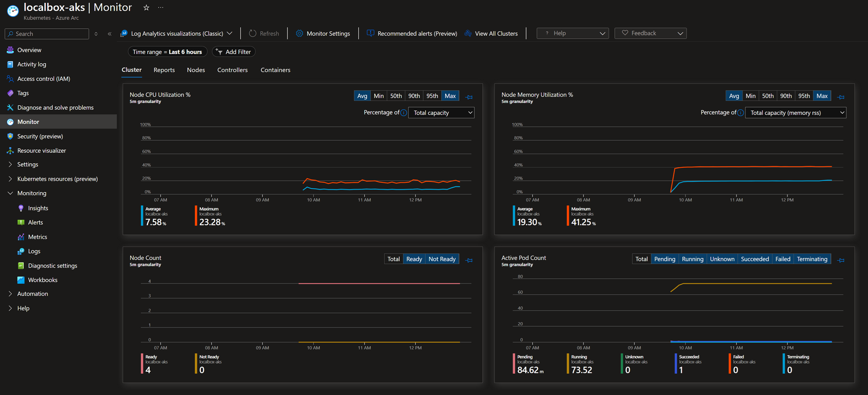Toggle Avg on Node CPU Utilization chart
This screenshot has width=868, height=395.
[362, 96]
